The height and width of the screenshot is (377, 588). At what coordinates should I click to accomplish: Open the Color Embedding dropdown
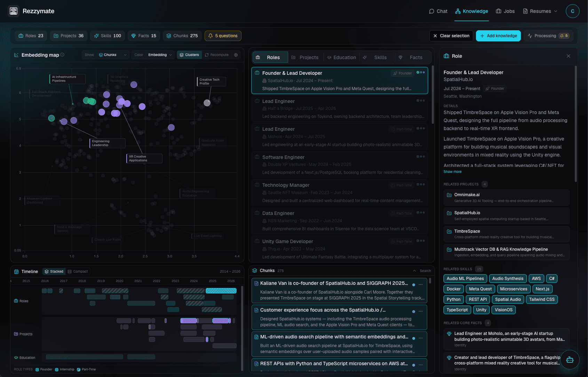point(153,55)
